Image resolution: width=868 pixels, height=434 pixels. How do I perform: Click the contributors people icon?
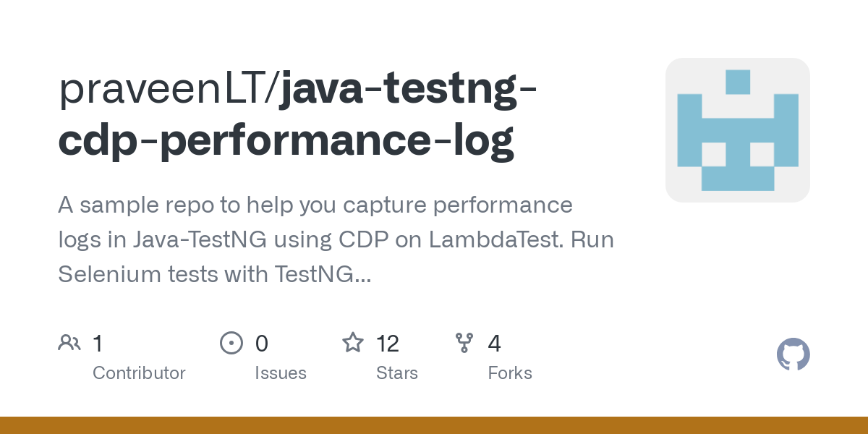point(69,343)
